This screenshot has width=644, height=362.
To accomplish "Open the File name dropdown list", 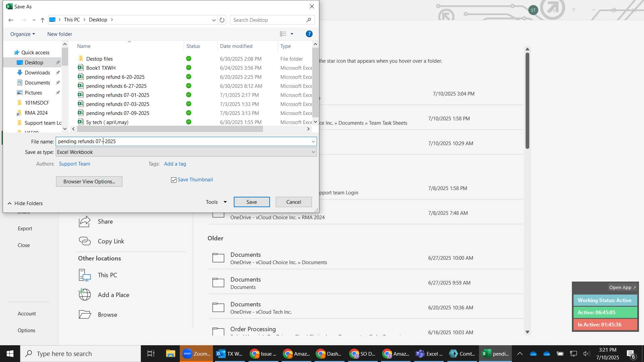I will click(x=313, y=141).
